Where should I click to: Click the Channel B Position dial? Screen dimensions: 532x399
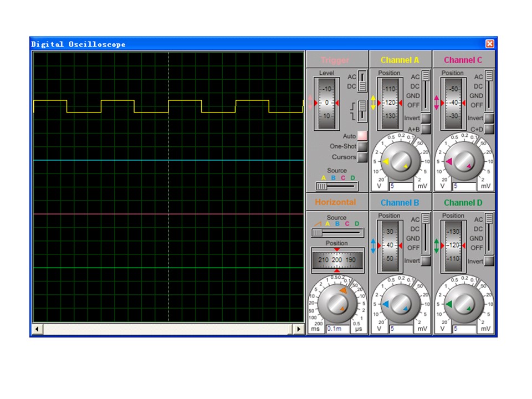(x=390, y=245)
